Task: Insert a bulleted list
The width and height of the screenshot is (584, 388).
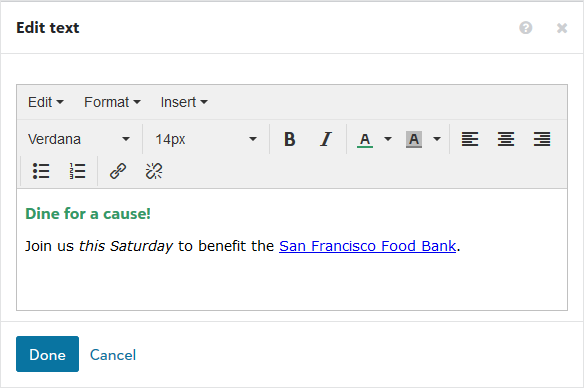Action: [41, 171]
